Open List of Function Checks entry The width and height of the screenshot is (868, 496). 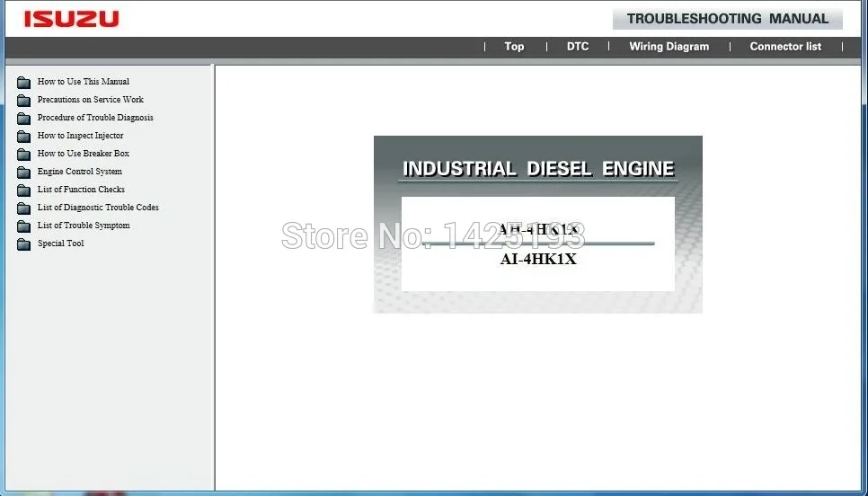(81, 190)
